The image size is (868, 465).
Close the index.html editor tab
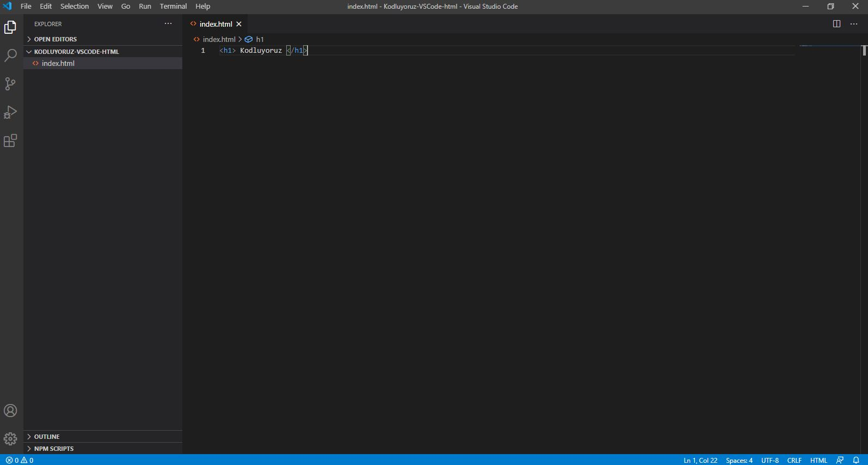tap(239, 24)
